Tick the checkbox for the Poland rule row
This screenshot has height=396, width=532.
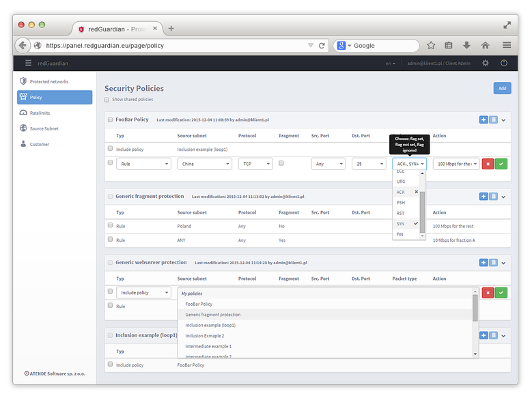110,225
